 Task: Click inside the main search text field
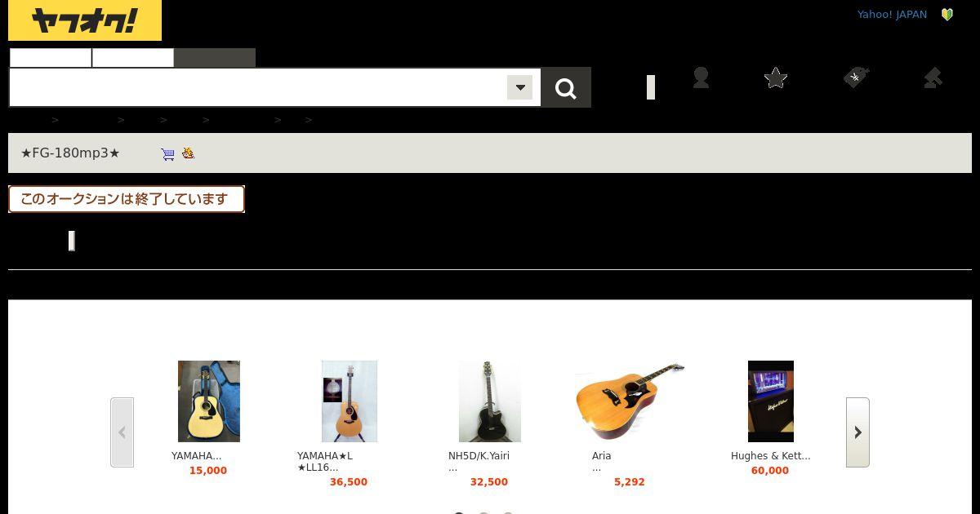point(258,87)
